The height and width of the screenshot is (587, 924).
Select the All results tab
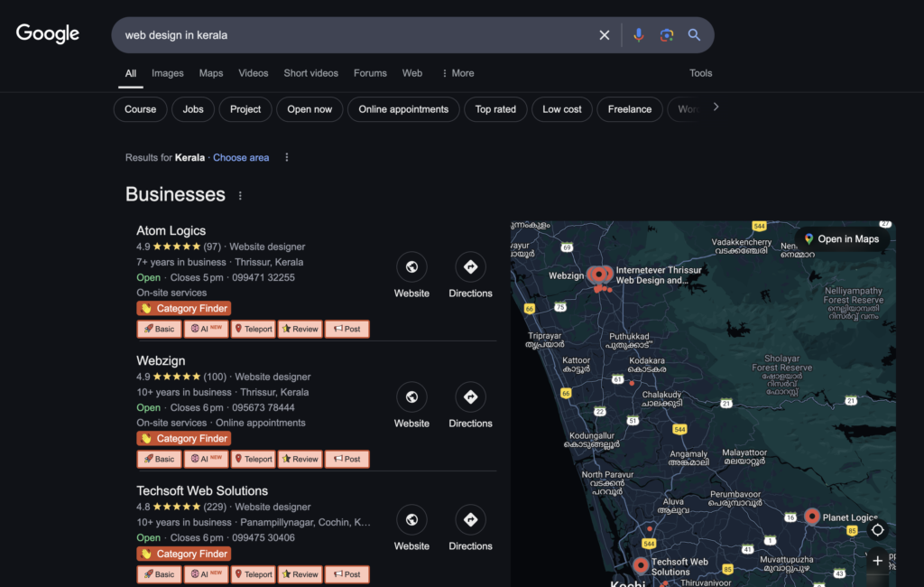[131, 74]
